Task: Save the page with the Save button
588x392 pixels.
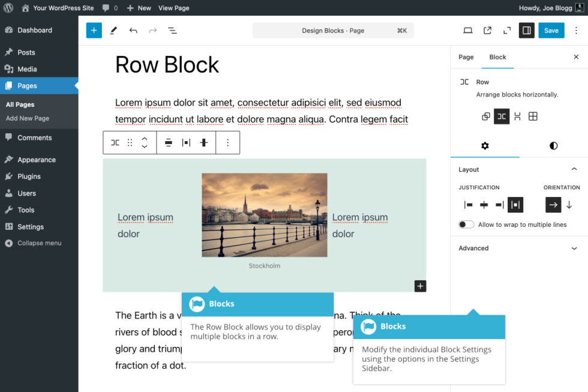Action: pos(551,30)
